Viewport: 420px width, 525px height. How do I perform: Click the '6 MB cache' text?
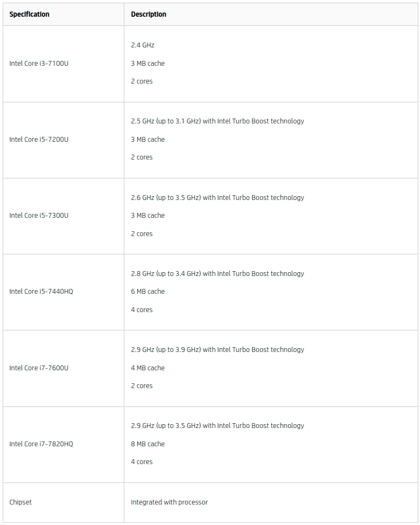coord(148,291)
